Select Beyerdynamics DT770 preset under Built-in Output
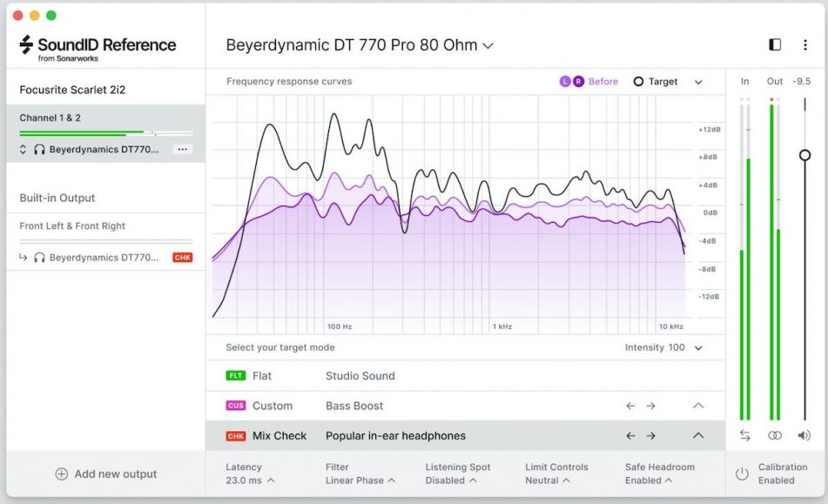The height and width of the screenshot is (504, 828). coord(104,258)
